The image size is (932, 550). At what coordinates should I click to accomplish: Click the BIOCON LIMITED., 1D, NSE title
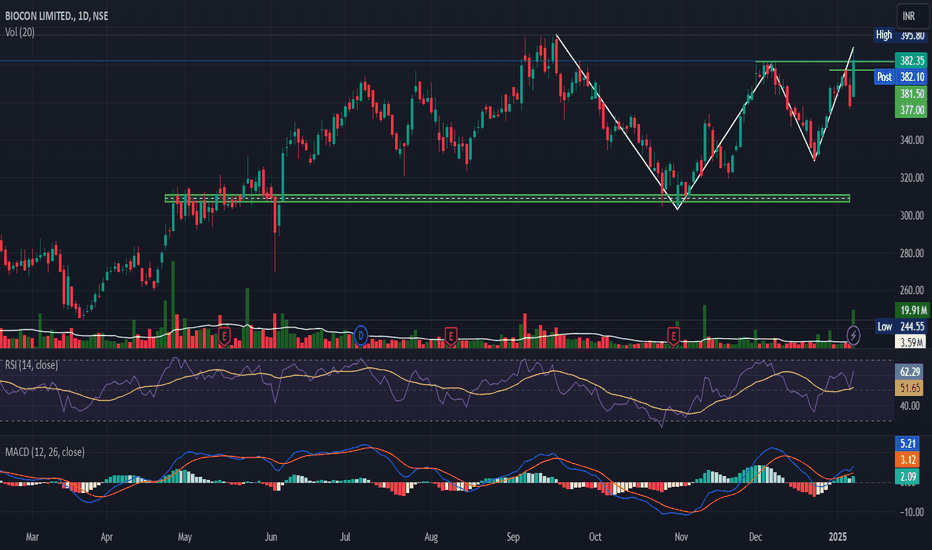click(56, 16)
